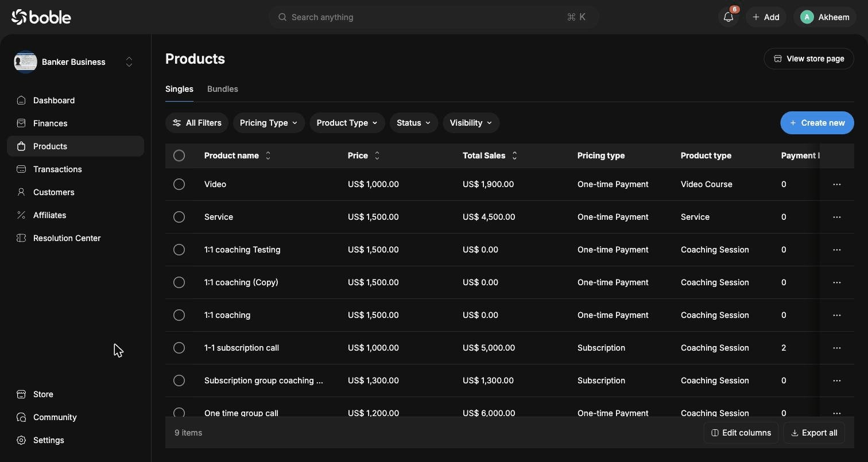Open row actions for 1:1 coaching Testing
The width and height of the screenshot is (868, 462).
coord(836,250)
